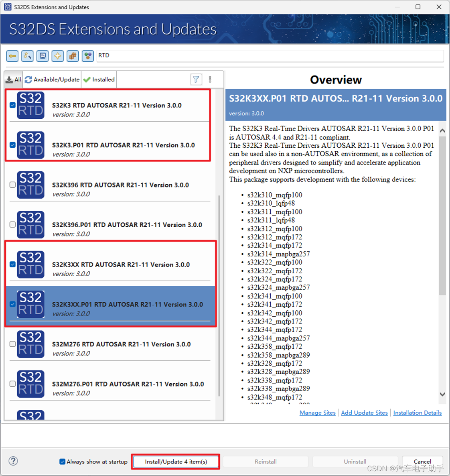Switch to the Installed tab
Screen dimensions: 450x476
99,79
